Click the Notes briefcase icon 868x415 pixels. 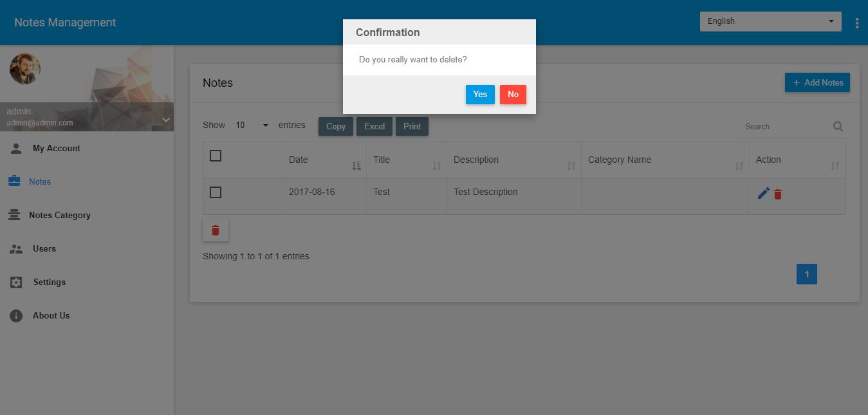coord(15,181)
